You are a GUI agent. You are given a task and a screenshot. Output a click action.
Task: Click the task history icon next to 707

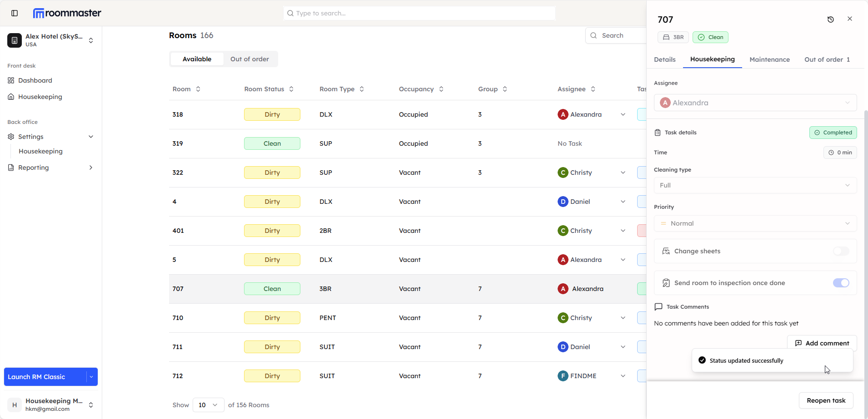[831, 20]
